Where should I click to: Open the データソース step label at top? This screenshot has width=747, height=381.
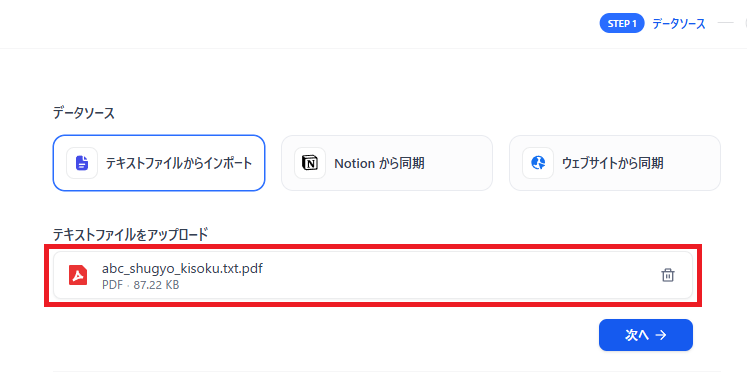coord(678,24)
